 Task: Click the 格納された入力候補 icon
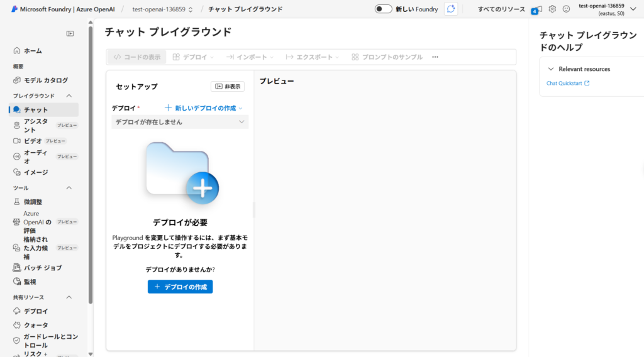pos(17,248)
